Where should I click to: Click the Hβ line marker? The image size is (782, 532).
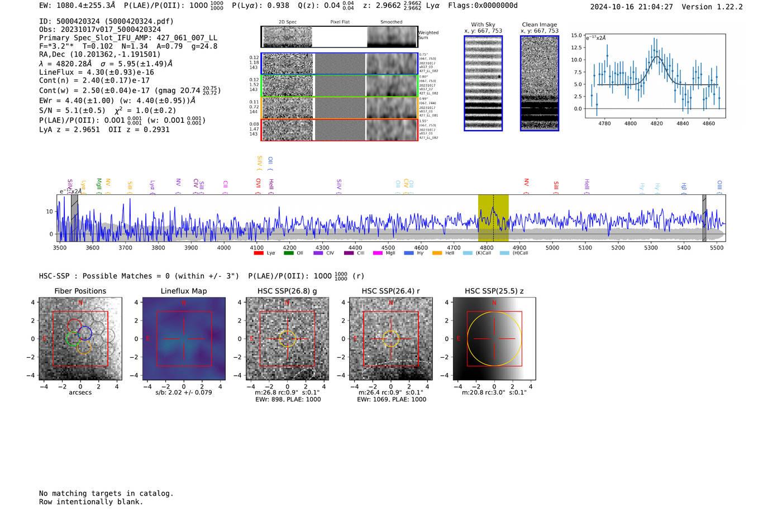click(684, 186)
